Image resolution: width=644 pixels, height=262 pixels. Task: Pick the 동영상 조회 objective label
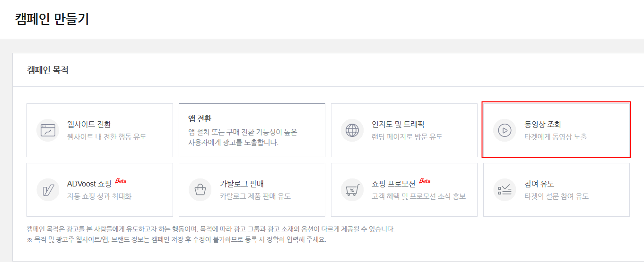tap(542, 125)
